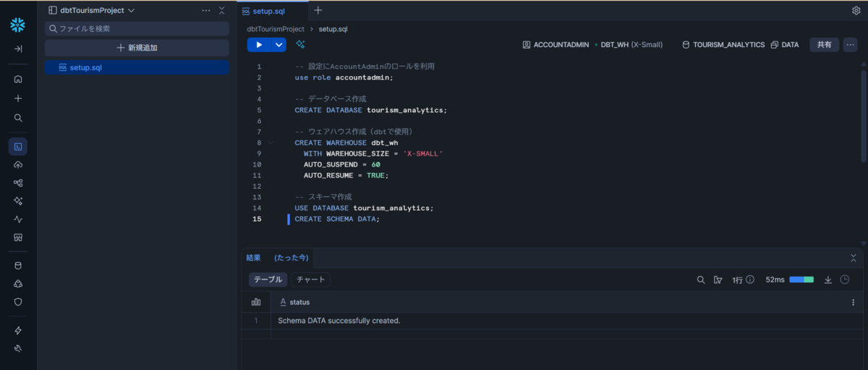868x370 pixels.
Task: Select the highlighted Projects/Worksheets sidebar icon
Action: [x=18, y=146]
